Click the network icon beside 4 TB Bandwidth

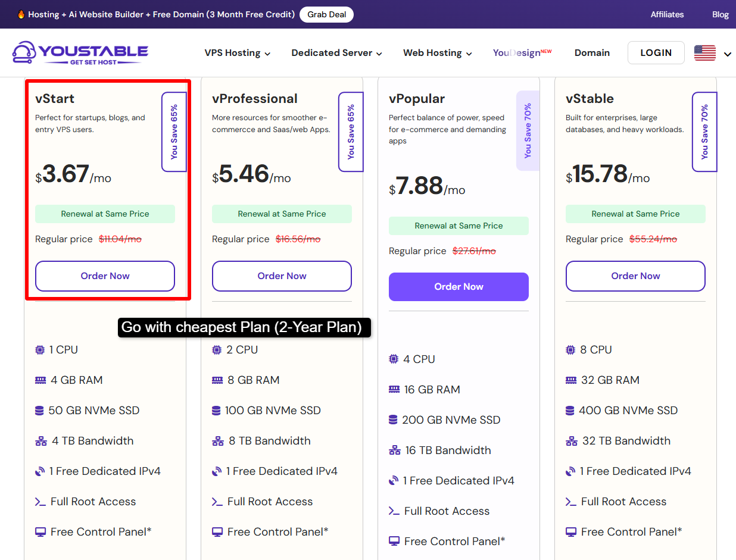click(41, 441)
